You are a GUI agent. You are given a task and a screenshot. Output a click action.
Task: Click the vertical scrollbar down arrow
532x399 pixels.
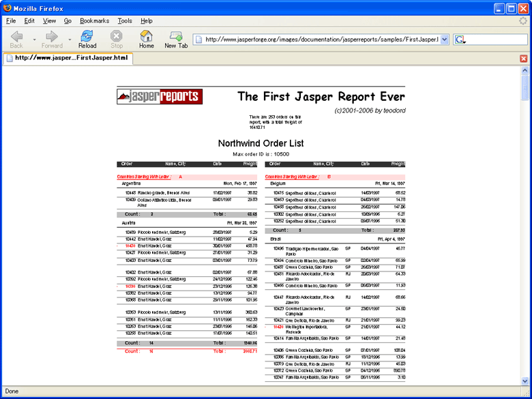[x=524, y=381]
